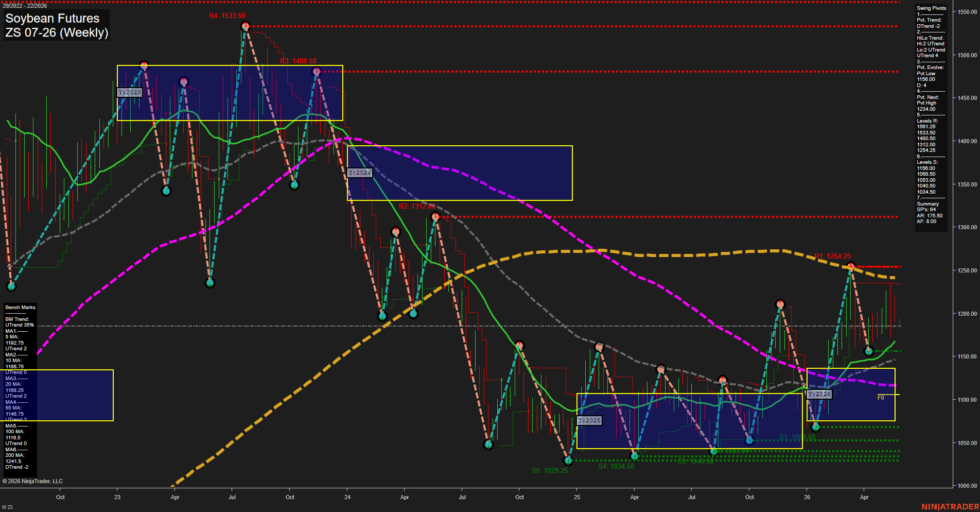Click the Levels S: heading
Screen dimensions: 980x512
(927, 162)
